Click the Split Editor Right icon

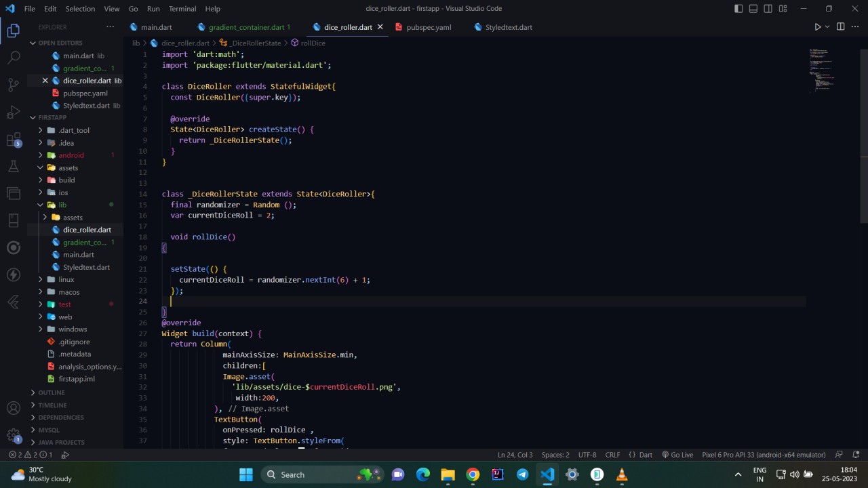tap(840, 27)
